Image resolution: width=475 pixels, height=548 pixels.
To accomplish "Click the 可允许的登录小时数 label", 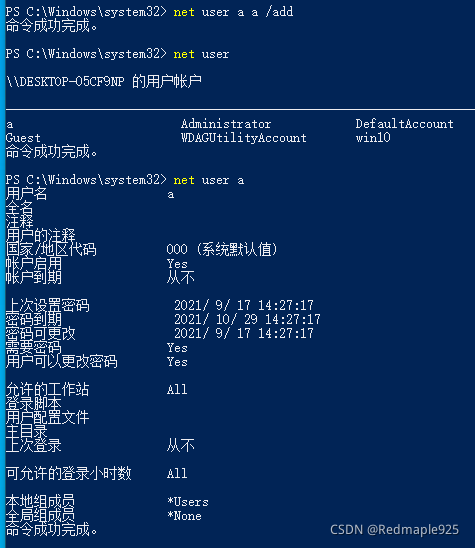I will click(69, 474).
